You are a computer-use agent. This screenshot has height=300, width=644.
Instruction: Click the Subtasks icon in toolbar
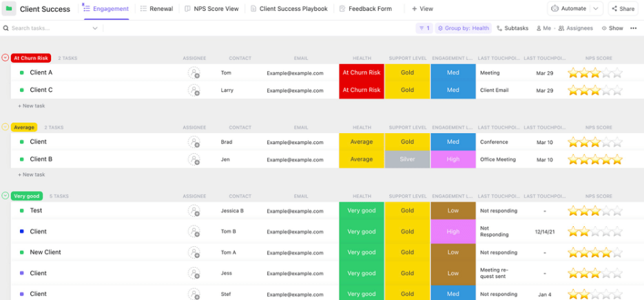tap(499, 28)
